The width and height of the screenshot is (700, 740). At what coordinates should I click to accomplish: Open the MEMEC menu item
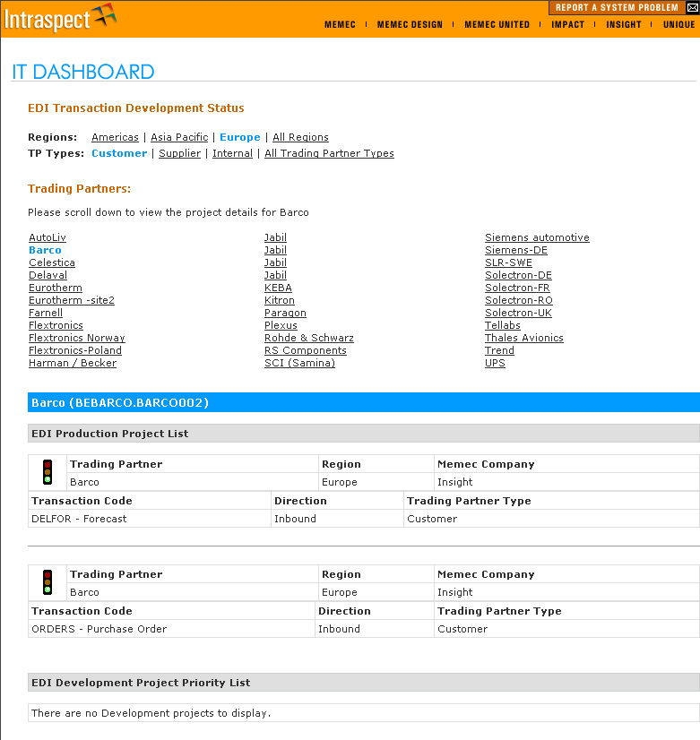click(x=340, y=24)
